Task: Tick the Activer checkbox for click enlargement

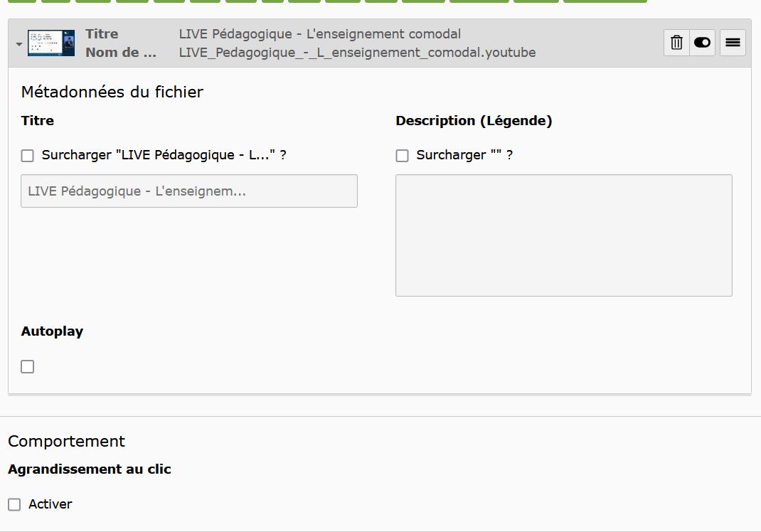Action: click(x=14, y=504)
